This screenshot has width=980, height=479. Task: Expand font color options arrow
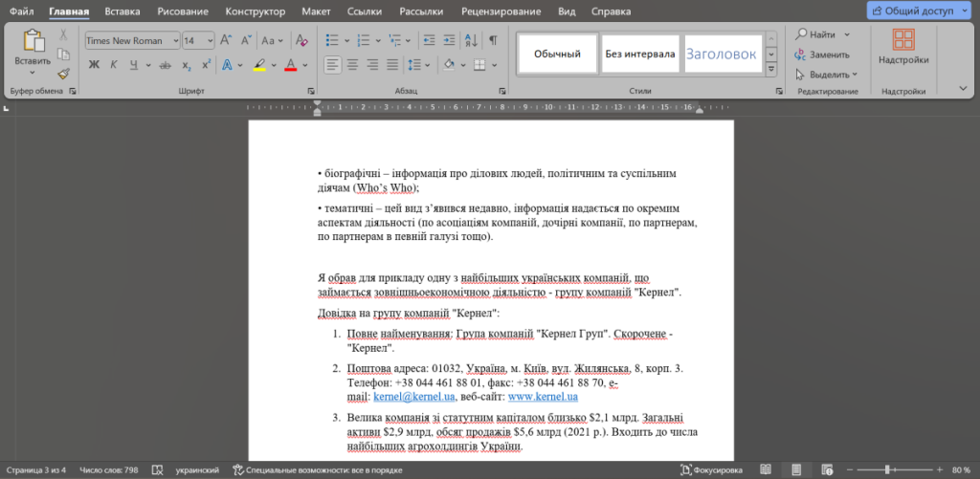click(x=305, y=65)
